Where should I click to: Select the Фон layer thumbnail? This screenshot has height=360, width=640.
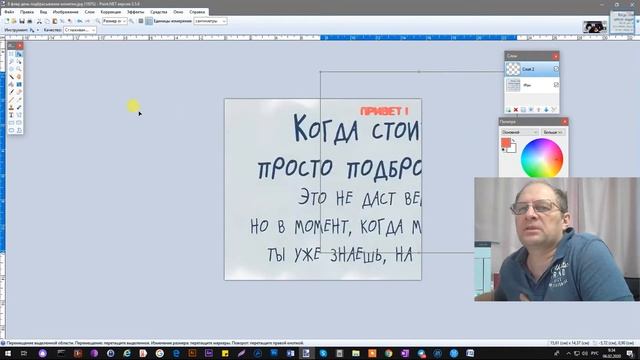point(513,85)
